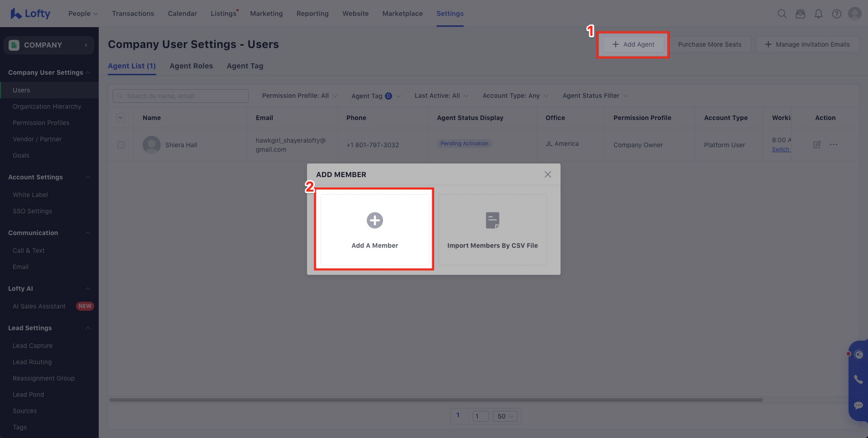The height and width of the screenshot is (438, 868).
Task: Switch to the Agent Roles tab
Action: point(191,66)
